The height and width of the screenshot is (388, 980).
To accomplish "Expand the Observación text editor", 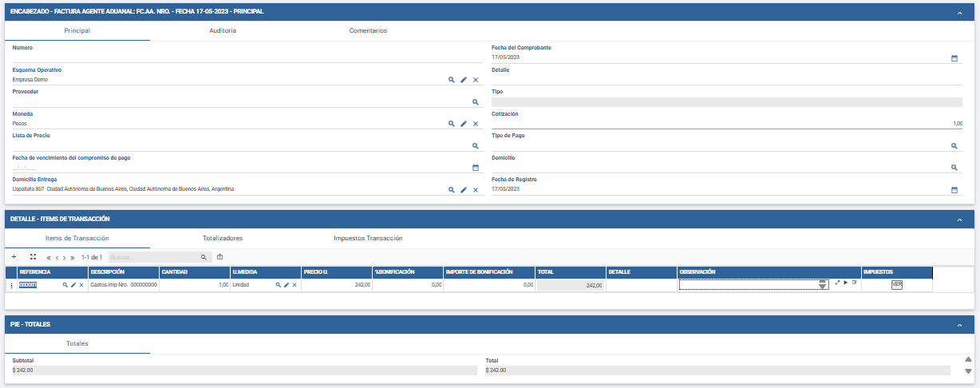I will pyautogui.click(x=837, y=283).
